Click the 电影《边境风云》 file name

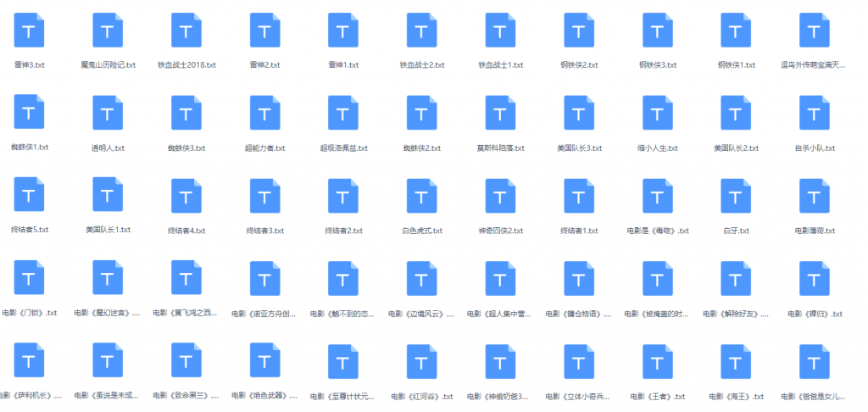[422, 314]
